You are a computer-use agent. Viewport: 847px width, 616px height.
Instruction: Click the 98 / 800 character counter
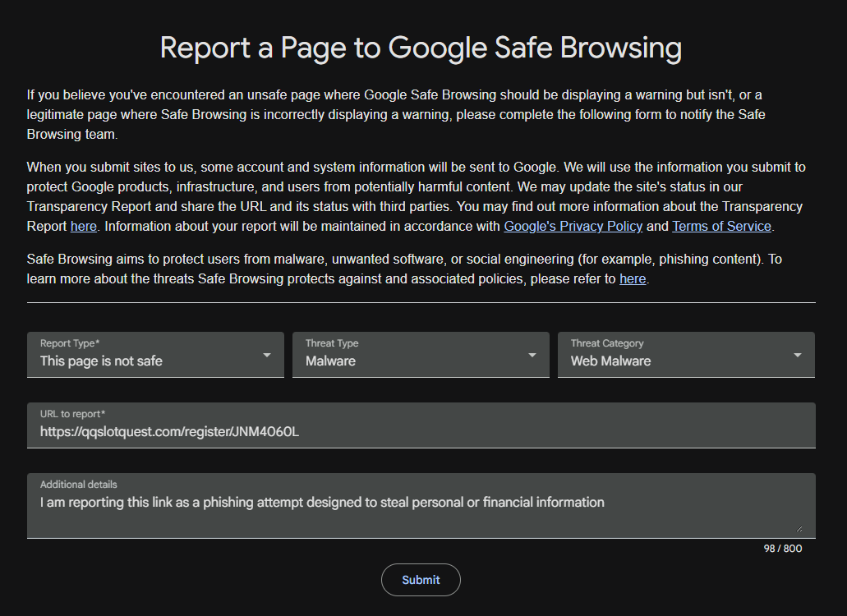(x=783, y=549)
